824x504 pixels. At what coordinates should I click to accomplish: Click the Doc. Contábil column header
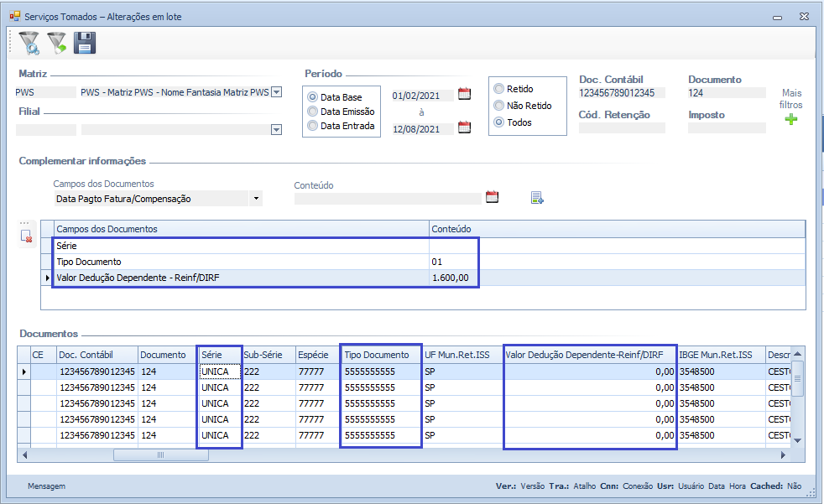[86, 355]
